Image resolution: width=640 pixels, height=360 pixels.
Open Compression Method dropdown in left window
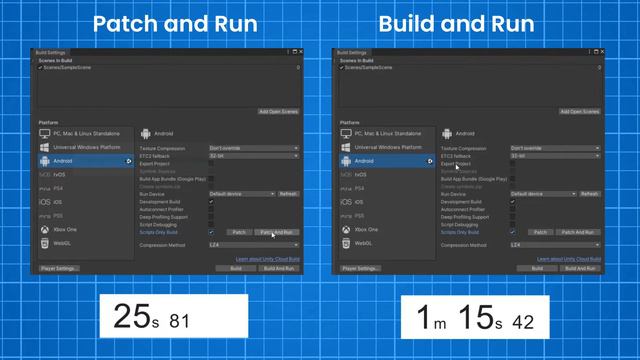[253, 245]
